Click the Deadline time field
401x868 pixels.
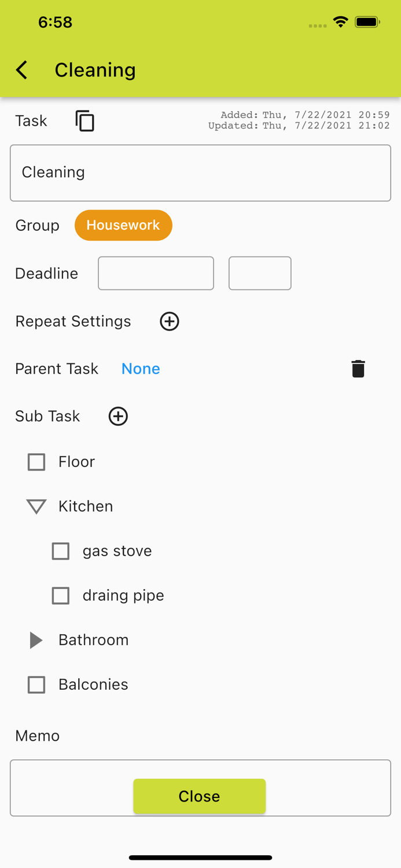pos(260,273)
